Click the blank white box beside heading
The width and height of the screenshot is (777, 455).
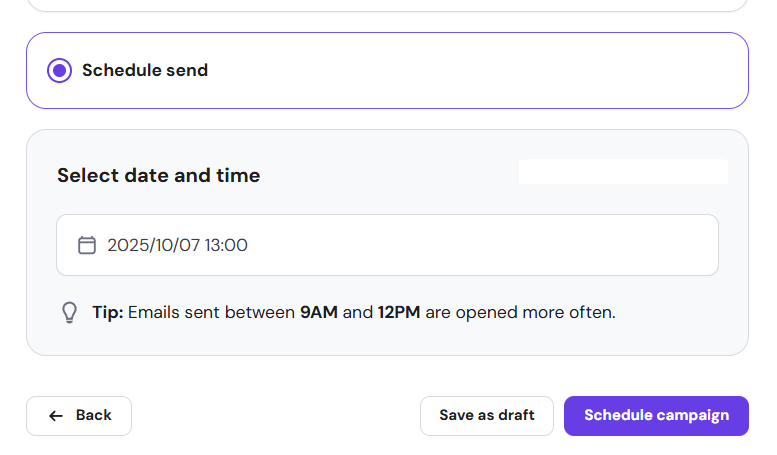tap(622, 172)
